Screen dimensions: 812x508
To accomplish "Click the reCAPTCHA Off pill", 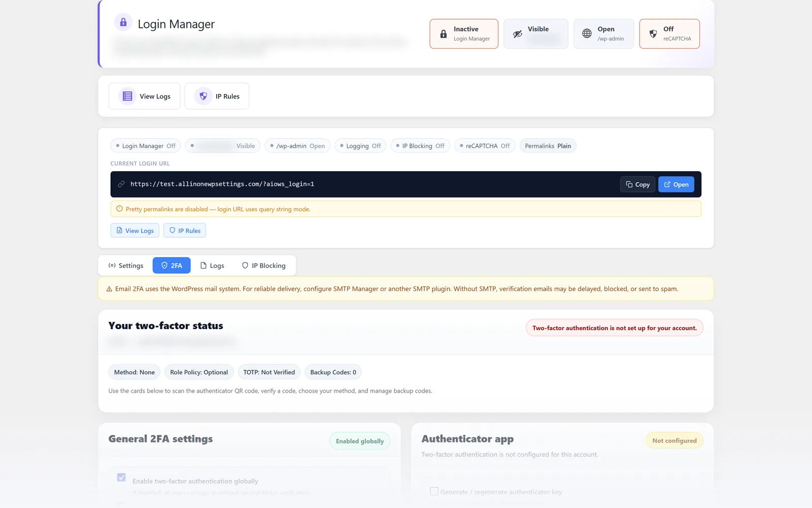I will tap(485, 146).
